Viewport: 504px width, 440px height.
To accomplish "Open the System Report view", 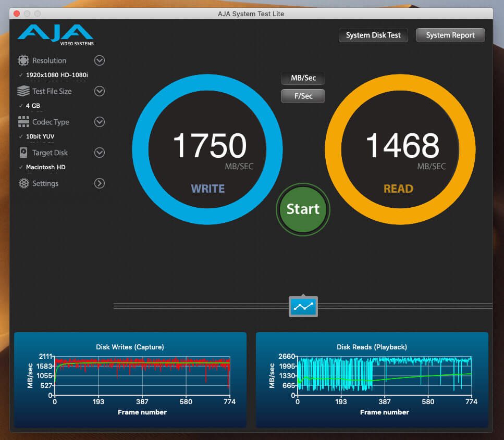I will (450, 35).
